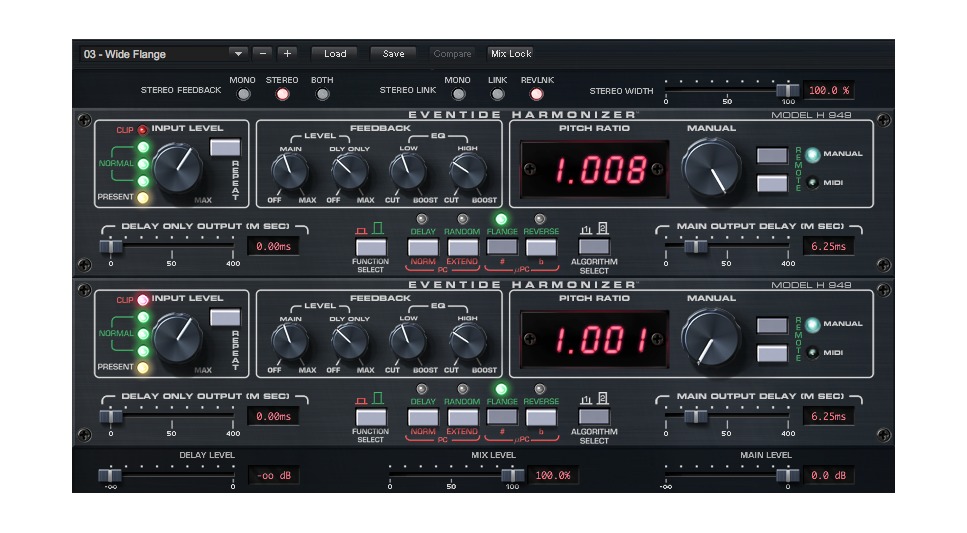Click bottom unit Main Output Delay slider handle

click(696, 416)
